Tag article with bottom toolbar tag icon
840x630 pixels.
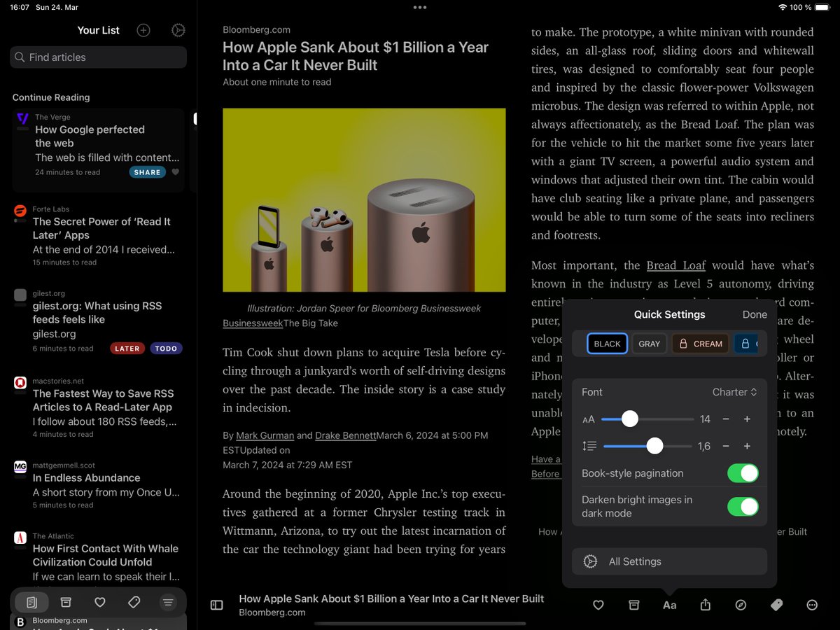pos(776,605)
